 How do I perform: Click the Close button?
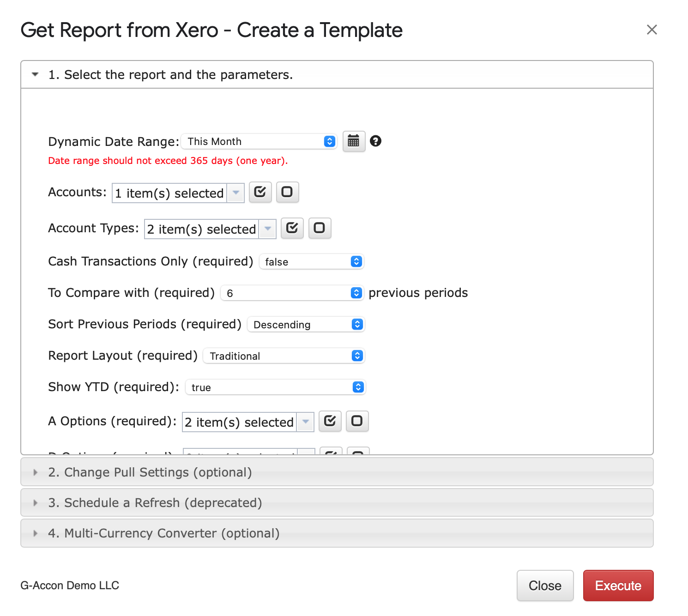point(545,586)
